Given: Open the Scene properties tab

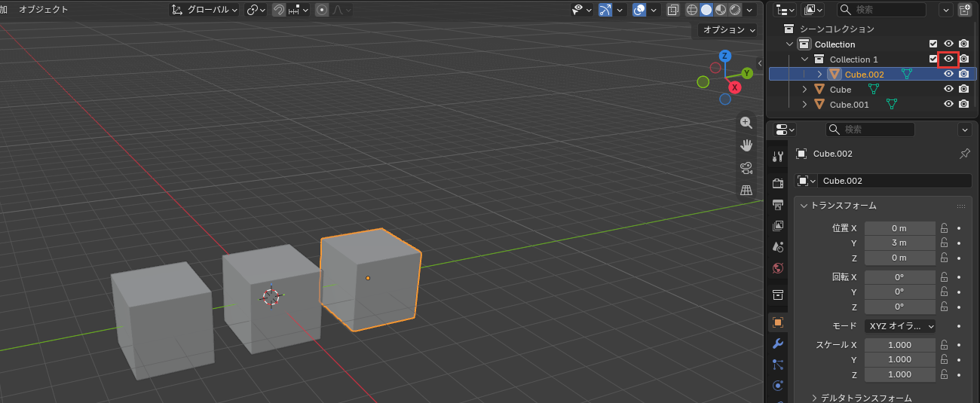Looking at the screenshot, I should [x=778, y=246].
